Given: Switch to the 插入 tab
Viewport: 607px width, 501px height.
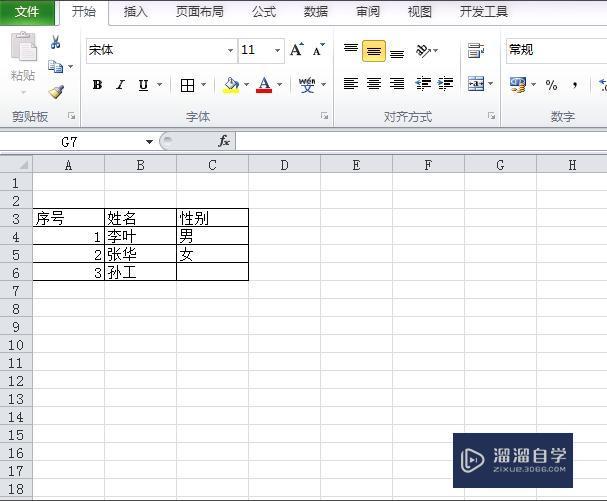Looking at the screenshot, I should tap(135, 12).
